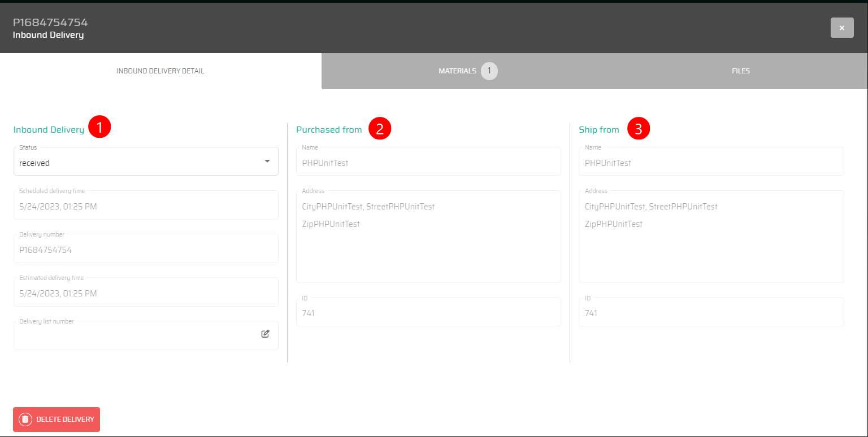
Task: Open the Status dropdown showing received
Action: pyautogui.click(x=146, y=162)
